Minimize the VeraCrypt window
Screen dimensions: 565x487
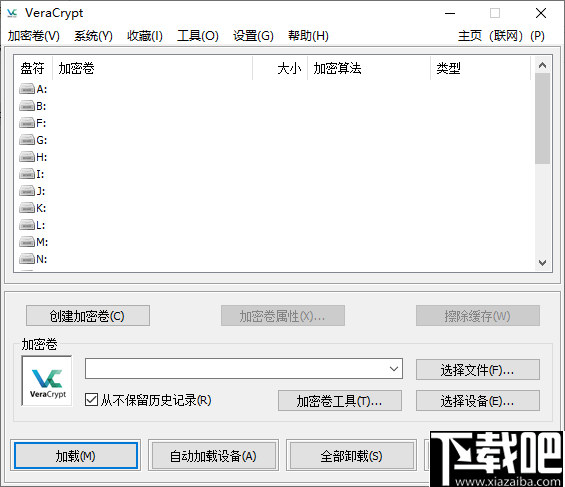[x=450, y=13]
